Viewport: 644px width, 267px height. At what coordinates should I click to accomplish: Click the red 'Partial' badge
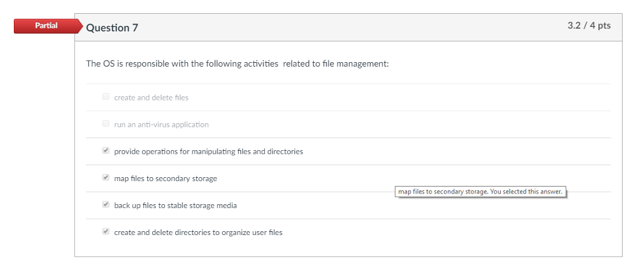(x=45, y=26)
